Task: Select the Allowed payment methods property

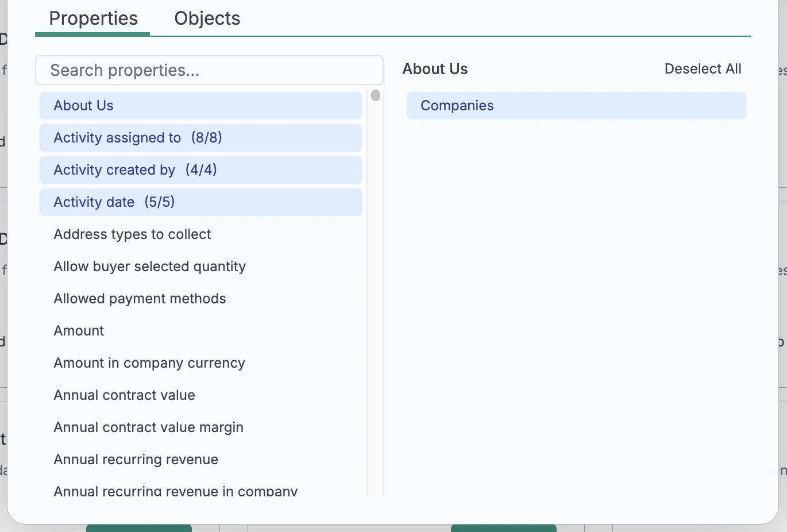Action: 140,298
